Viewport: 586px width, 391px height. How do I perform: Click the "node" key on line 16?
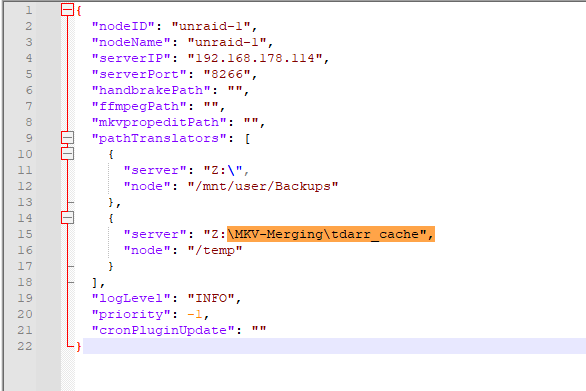pos(147,250)
